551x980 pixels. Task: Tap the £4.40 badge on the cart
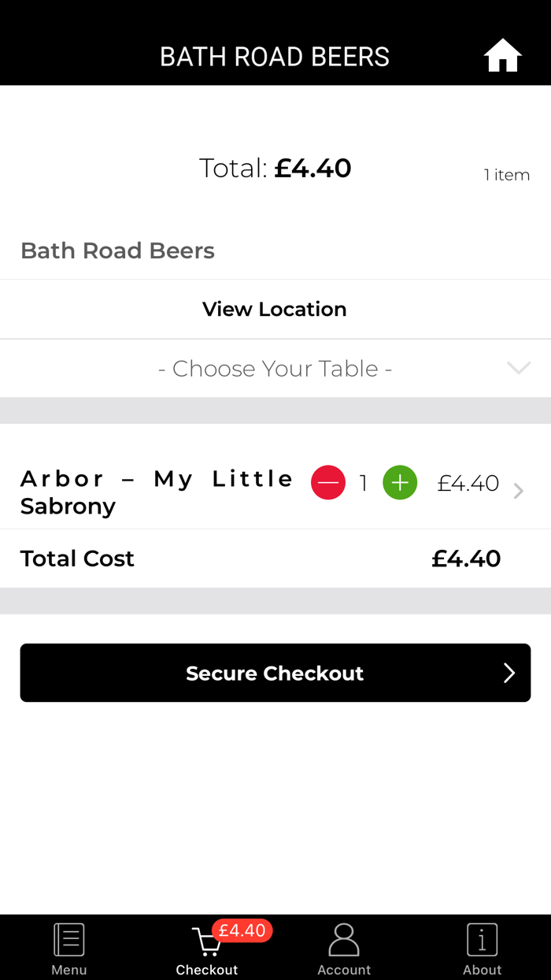tap(243, 930)
